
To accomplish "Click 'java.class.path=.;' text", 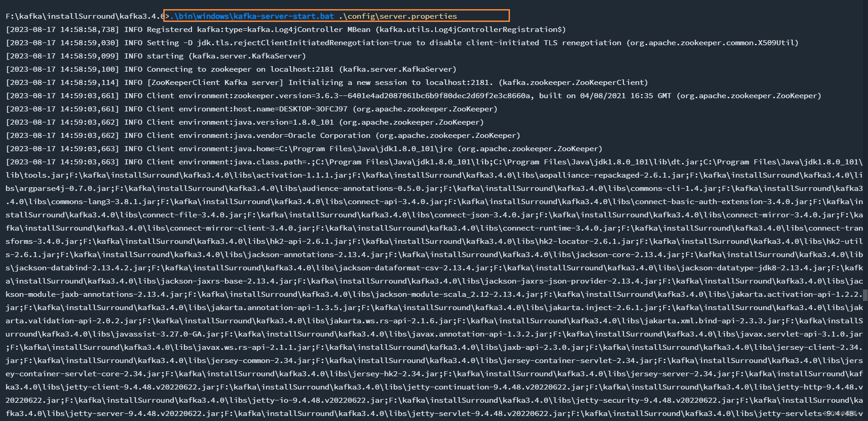I will pyautogui.click(x=275, y=162).
